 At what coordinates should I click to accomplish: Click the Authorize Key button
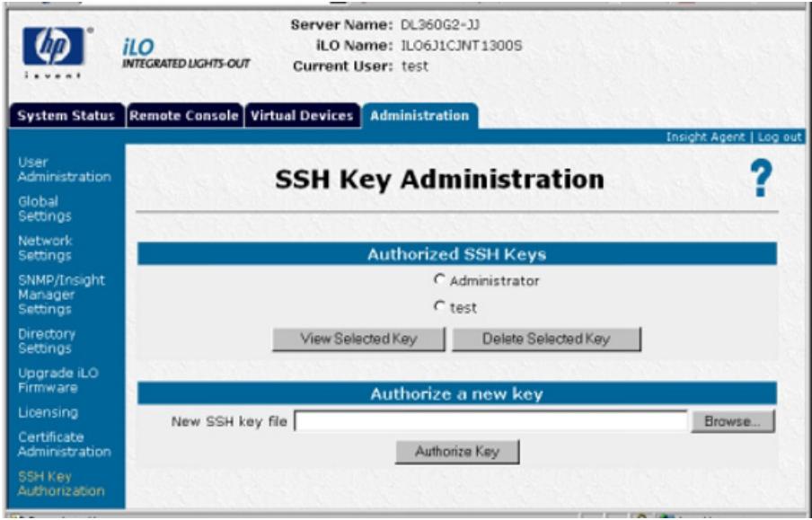coord(457,452)
